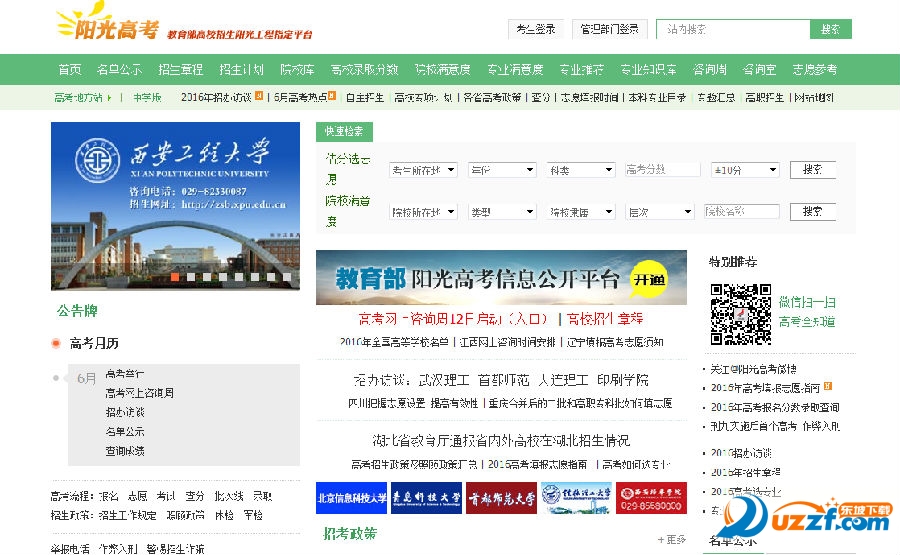Viewport: 900px width, 555px height.
Task: Open 招生工作规定 under 招生政策
Action: point(127,515)
